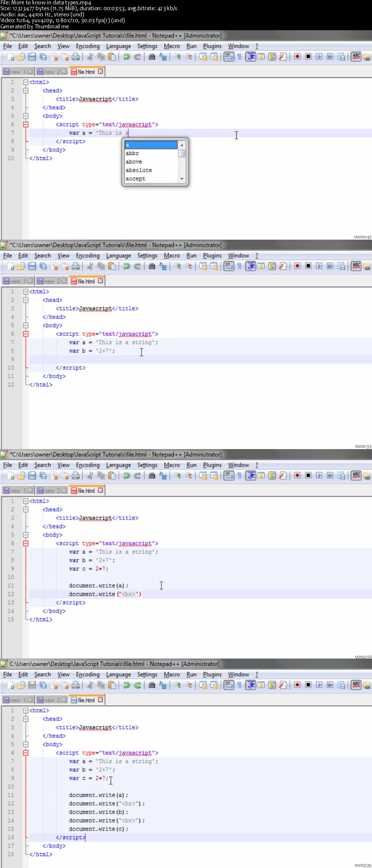Open user-defined language icon in the 00:02:18 frame
This screenshot has height=868, width=372.
point(261,476)
